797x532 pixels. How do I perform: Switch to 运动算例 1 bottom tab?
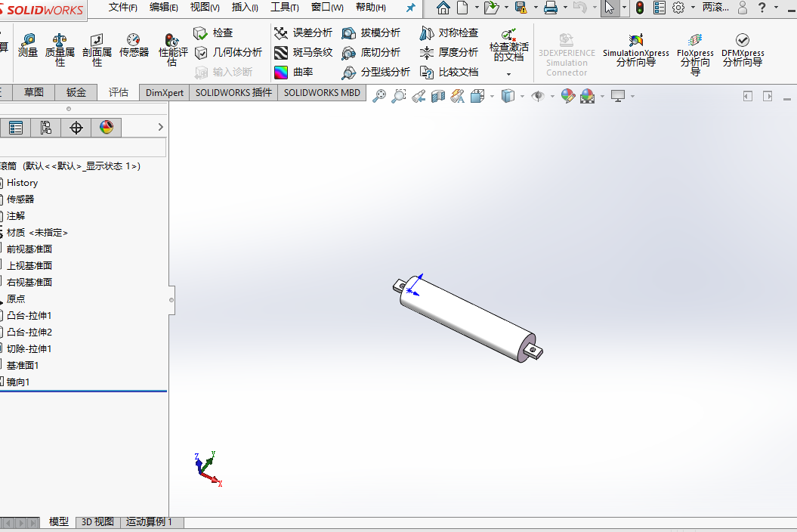149,522
